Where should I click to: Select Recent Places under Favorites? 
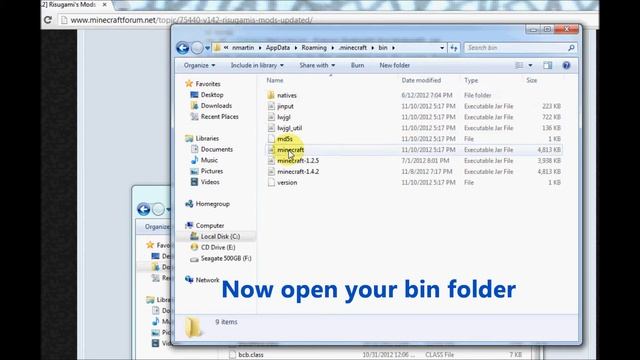coord(215,117)
